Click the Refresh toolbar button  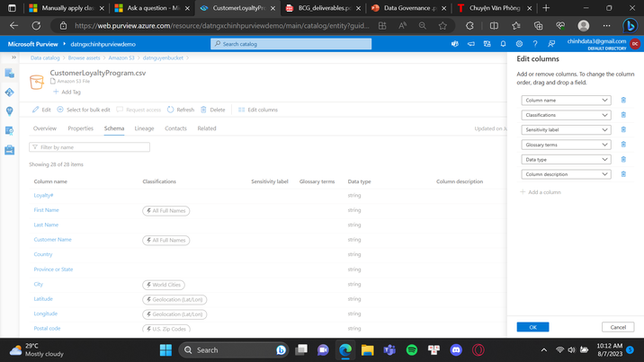coord(181,110)
